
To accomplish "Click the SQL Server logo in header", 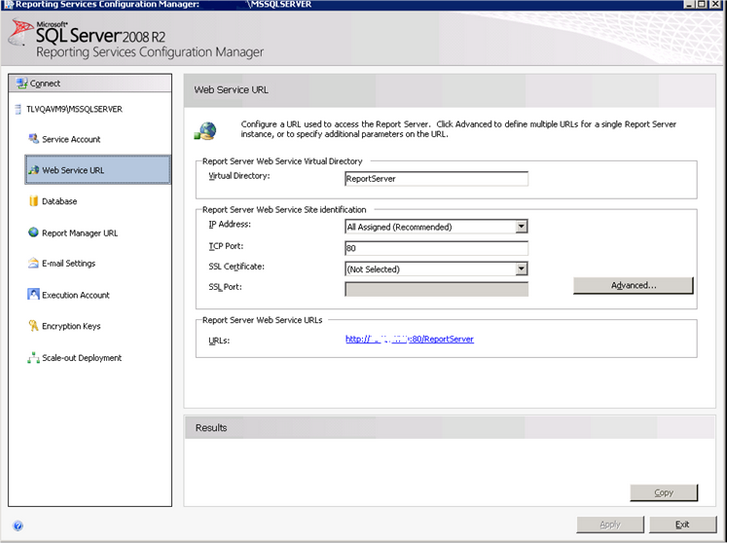I will click(x=21, y=32).
